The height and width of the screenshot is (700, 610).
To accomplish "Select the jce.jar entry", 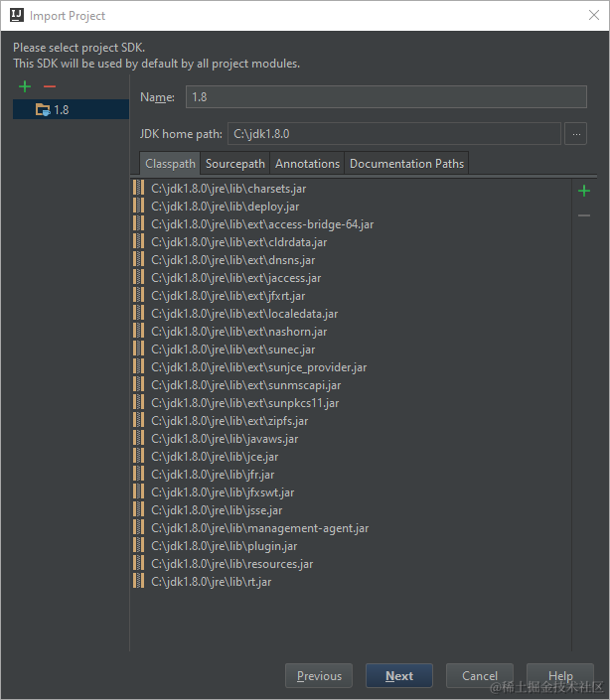I will 351,457.
